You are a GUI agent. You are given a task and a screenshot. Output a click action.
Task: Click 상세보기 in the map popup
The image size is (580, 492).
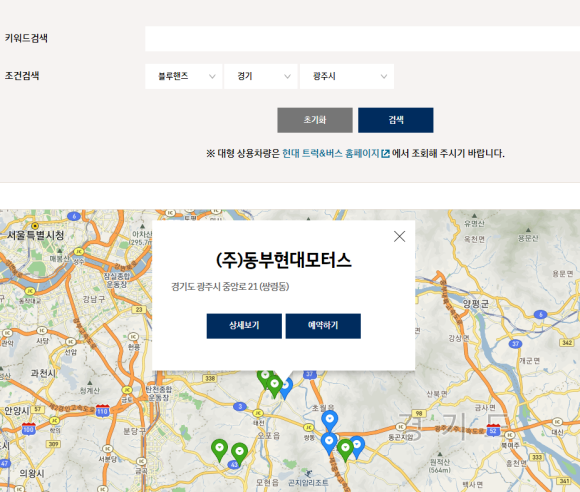point(244,326)
